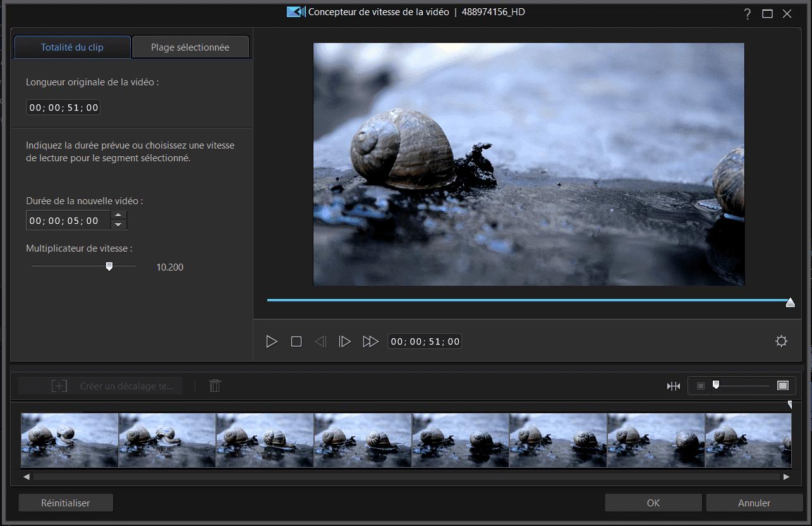Select the first snail thumbnail in timeline
The width and height of the screenshot is (812, 526).
pyautogui.click(x=70, y=440)
